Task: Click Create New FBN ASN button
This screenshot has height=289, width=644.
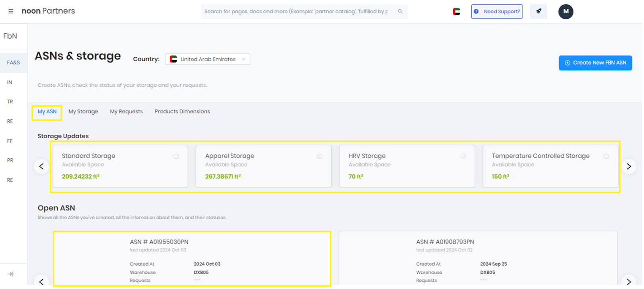Action: pyautogui.click(x=595, y=63)
